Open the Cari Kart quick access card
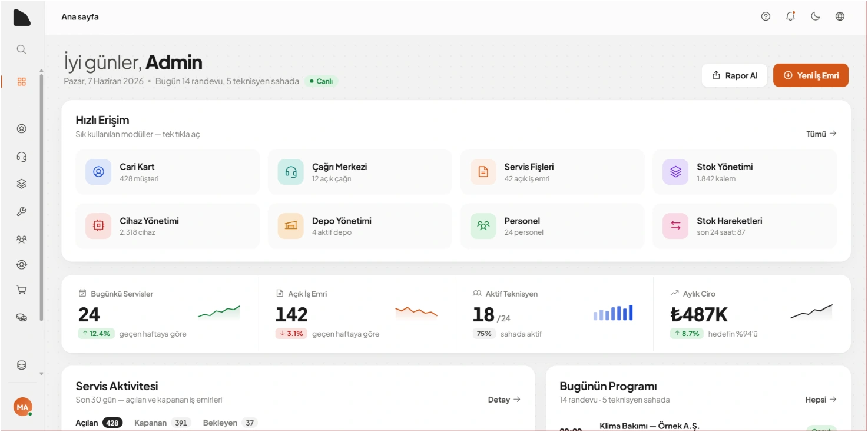The image size is (868, 432). click(x=167, y=172)
